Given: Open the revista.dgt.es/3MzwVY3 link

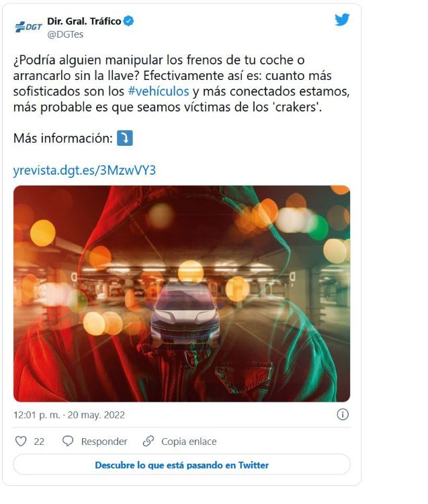Looking at the screenshot, I should (85, 170).
